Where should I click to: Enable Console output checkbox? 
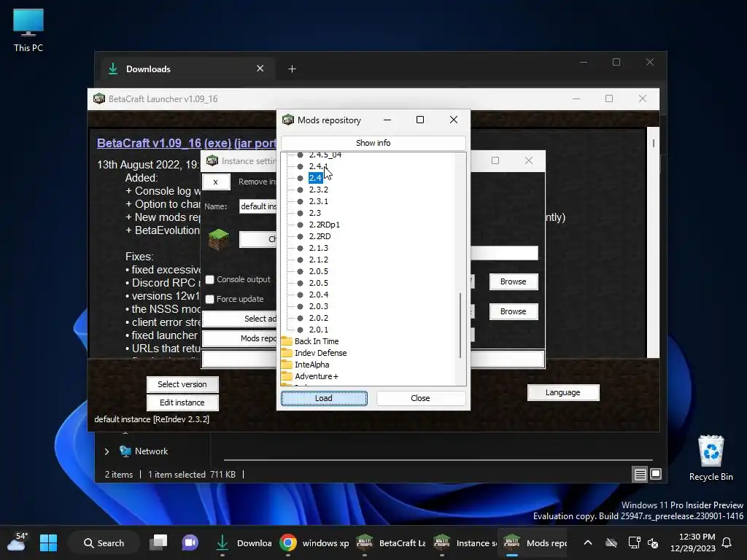click(209, 279)
